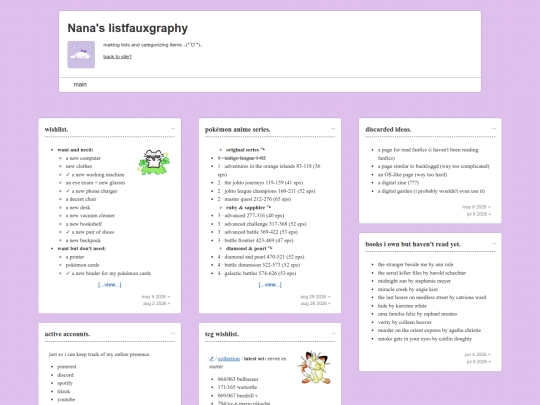Click hide by kiersten white

(402, 306)
